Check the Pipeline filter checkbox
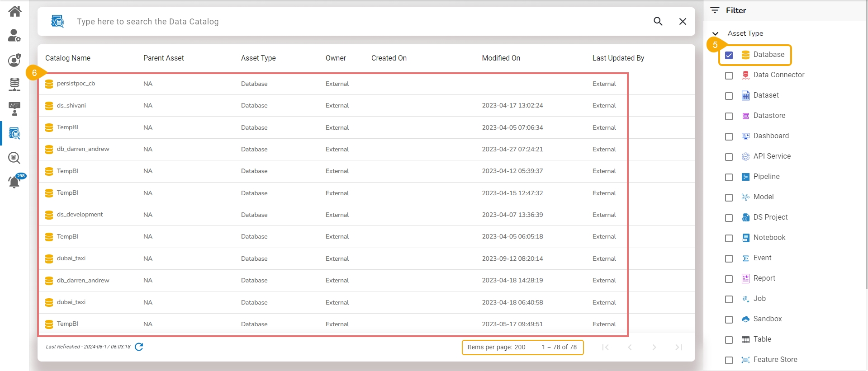 [x=729, y=177]
